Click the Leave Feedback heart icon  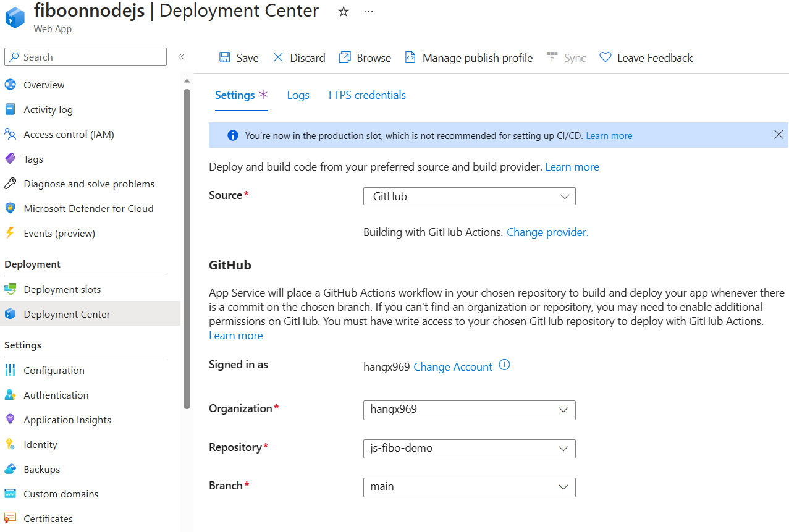tap(605, 57)
